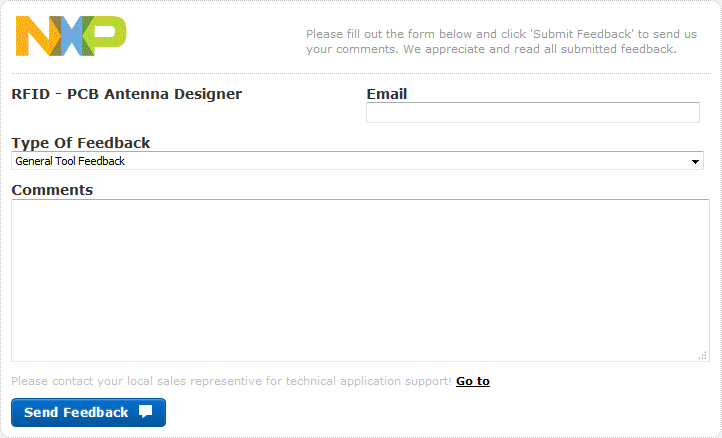Click the RFID - PCB Antenna Designer heading
Image resolution: width=722 pixels, height=438 pixels.
tap(127, 94)
